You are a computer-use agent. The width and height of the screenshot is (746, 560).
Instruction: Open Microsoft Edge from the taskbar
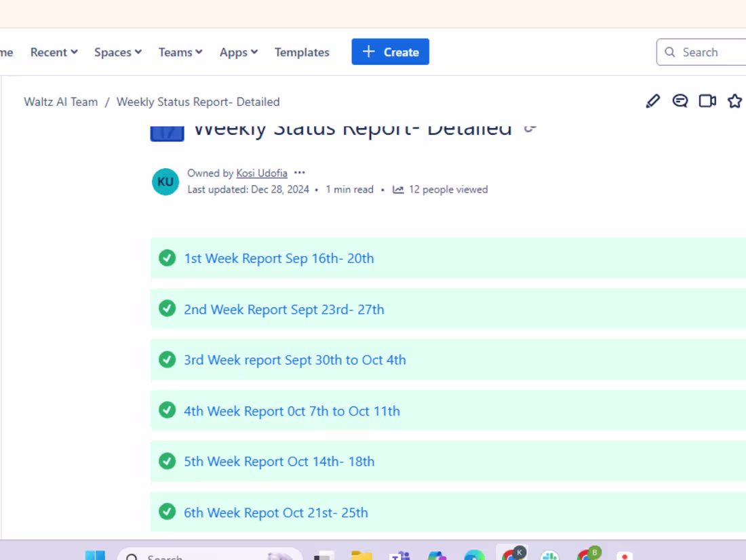(x=474, y=555)
